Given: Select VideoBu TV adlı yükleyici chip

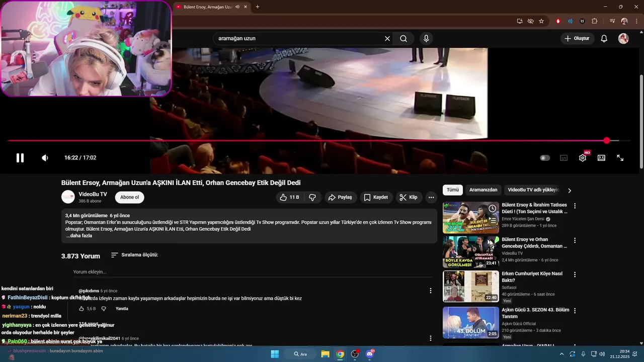Looking at the screenshot, I should point(533,190).
